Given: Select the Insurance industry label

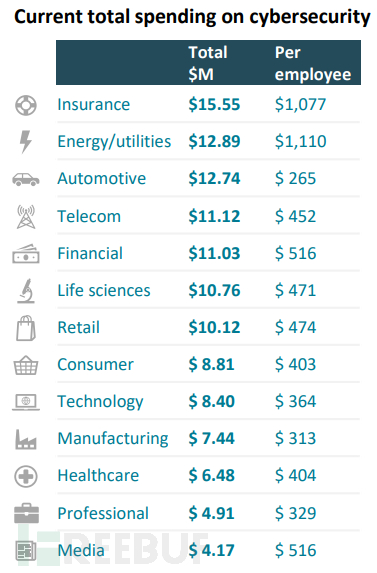Looking at the screenshot, I should 94,105.
